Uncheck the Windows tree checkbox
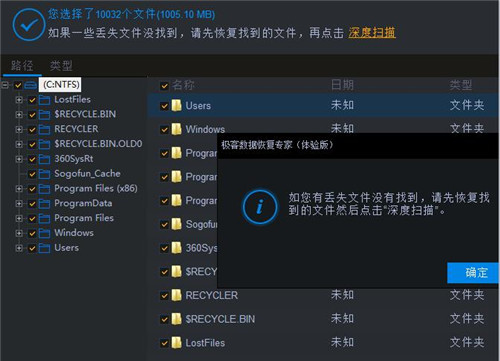This screenshot has height=361, width=500. pos(32,233)
